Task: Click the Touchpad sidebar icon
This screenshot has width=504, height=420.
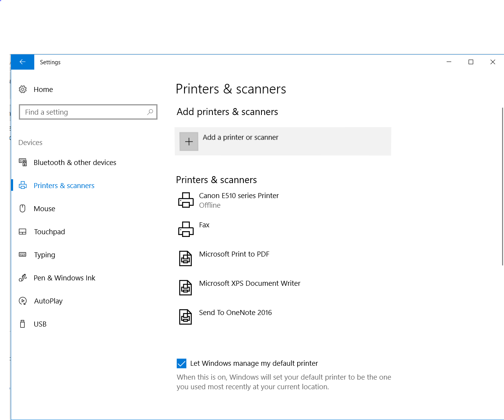Action: click(23, 232)
